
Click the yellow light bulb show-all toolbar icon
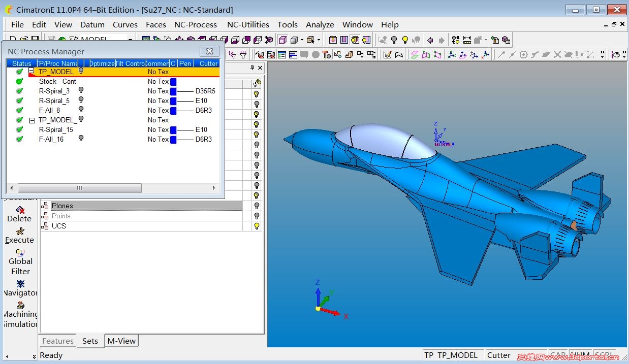405,40
